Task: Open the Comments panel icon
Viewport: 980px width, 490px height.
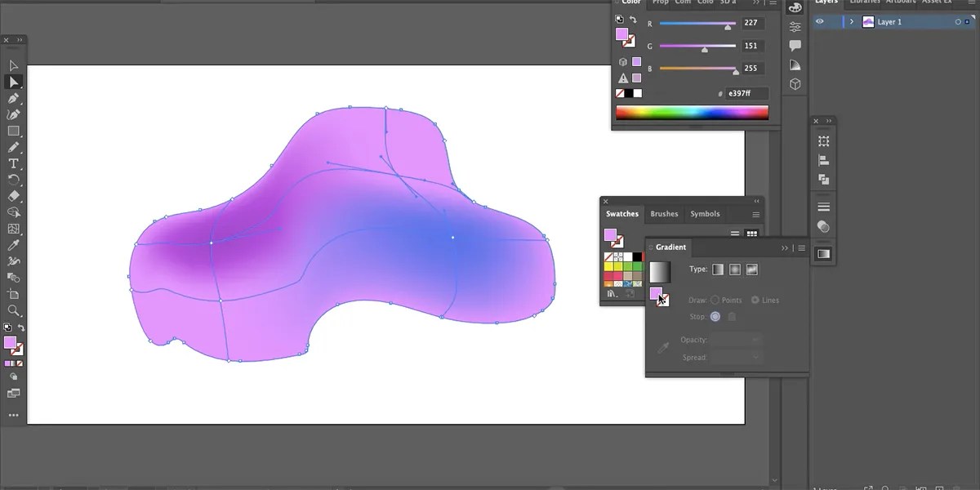Action: click(x=795, y=45)
